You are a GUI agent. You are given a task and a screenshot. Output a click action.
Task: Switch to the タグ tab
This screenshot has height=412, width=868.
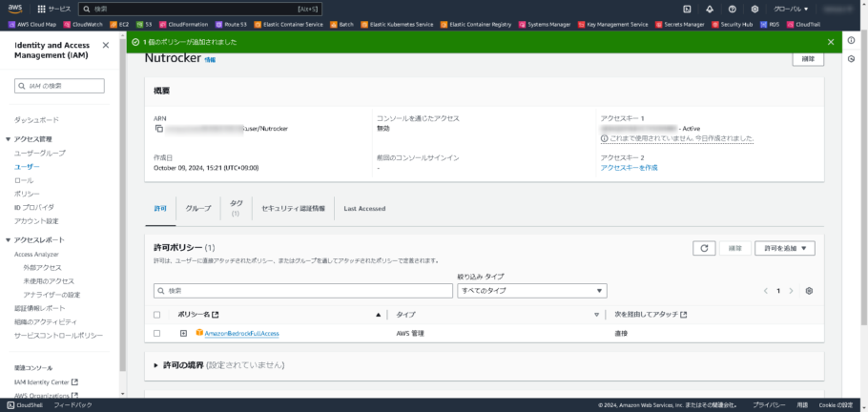pyautogui.click(x=236, y=207)
